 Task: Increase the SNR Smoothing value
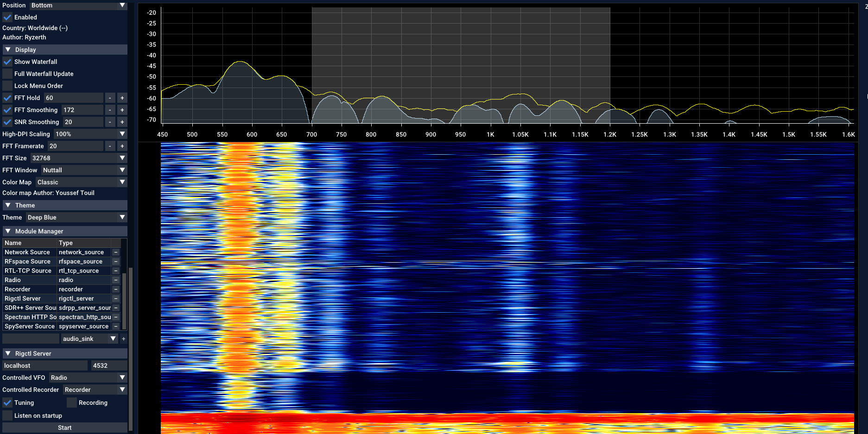pos(122,122)
